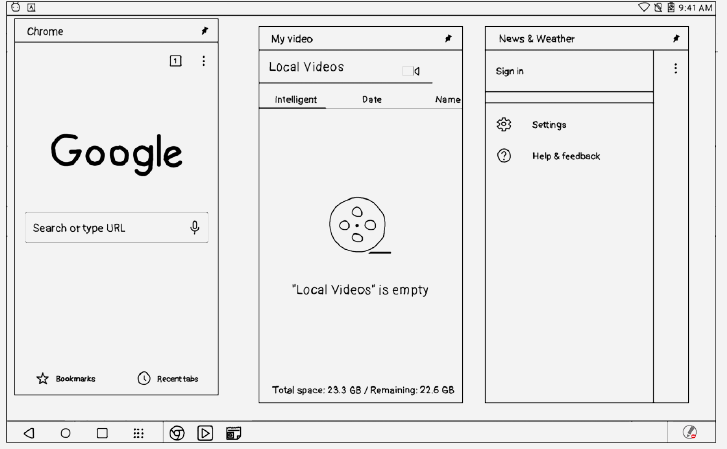Click the Settings gear icon
Viewport: 727px width, 449px height.
[x=504, y=124]
